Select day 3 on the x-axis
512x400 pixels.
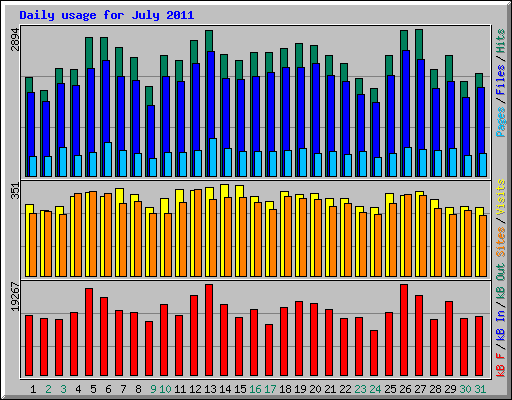point(63,389)
